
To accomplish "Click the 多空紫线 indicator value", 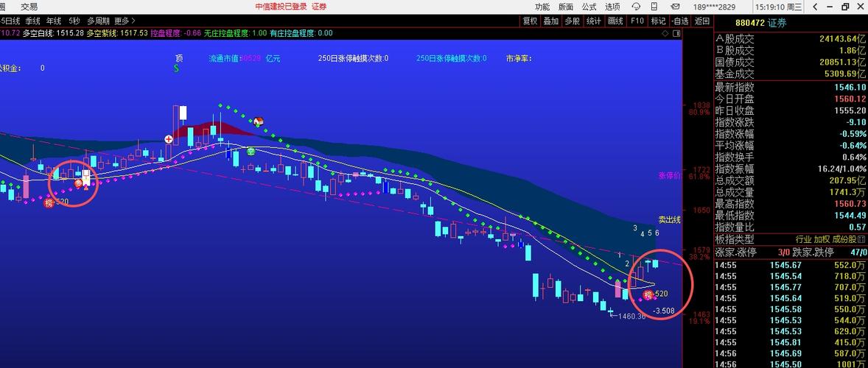I will [117, 33].
